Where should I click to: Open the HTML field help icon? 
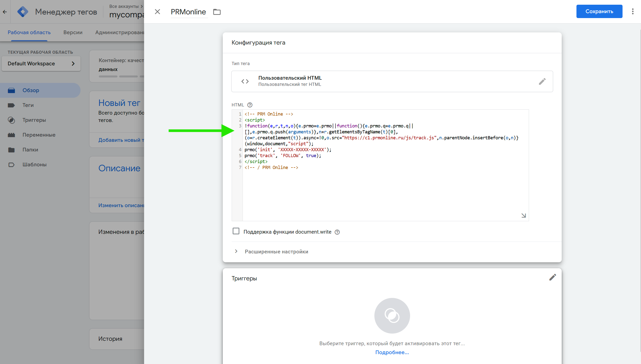pyautogui.click(x=250, y=105)
